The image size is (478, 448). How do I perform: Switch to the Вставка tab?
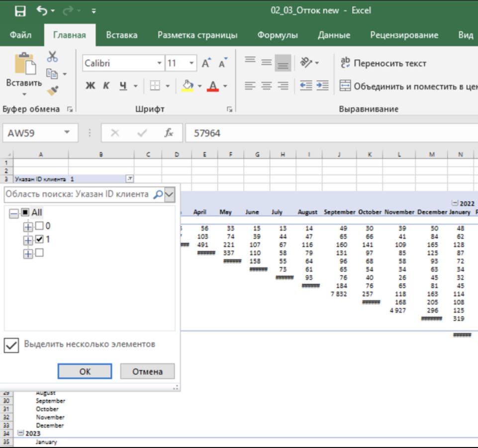pyautogui.click(x=121, y=35)
